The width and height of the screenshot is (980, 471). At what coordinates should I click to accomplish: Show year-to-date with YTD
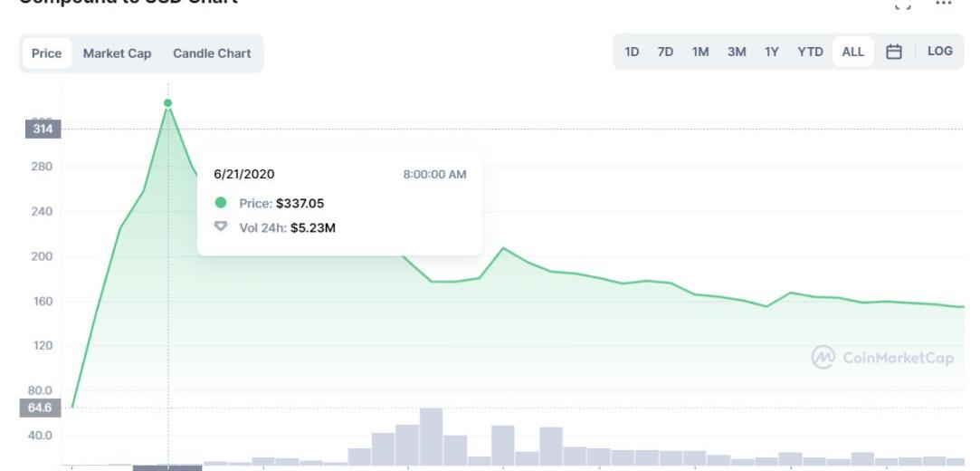click(x=810, y=52)
